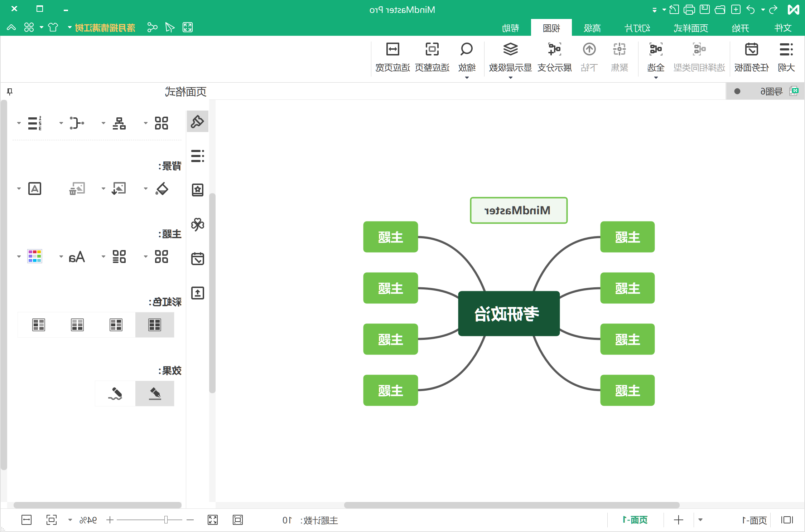Screen dimensions: 805x532
Task: Open the 文件 file menu
Action: [783, 28]
